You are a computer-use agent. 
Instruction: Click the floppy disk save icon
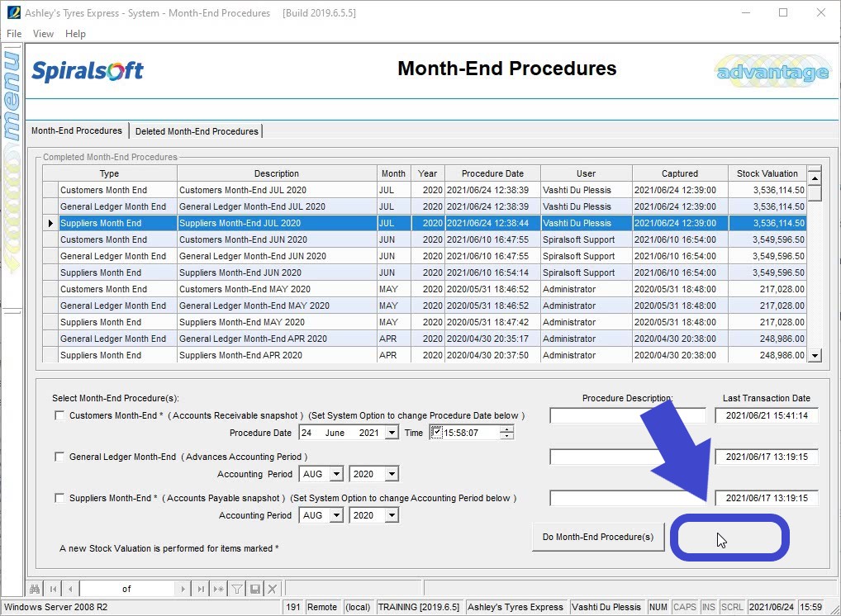tap(255, 590)
